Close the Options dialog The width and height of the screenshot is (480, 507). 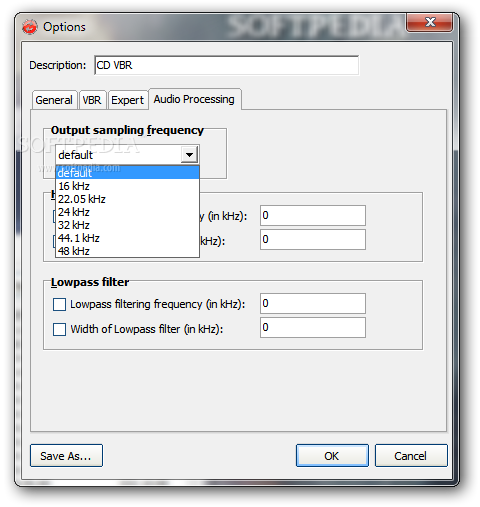430,22
